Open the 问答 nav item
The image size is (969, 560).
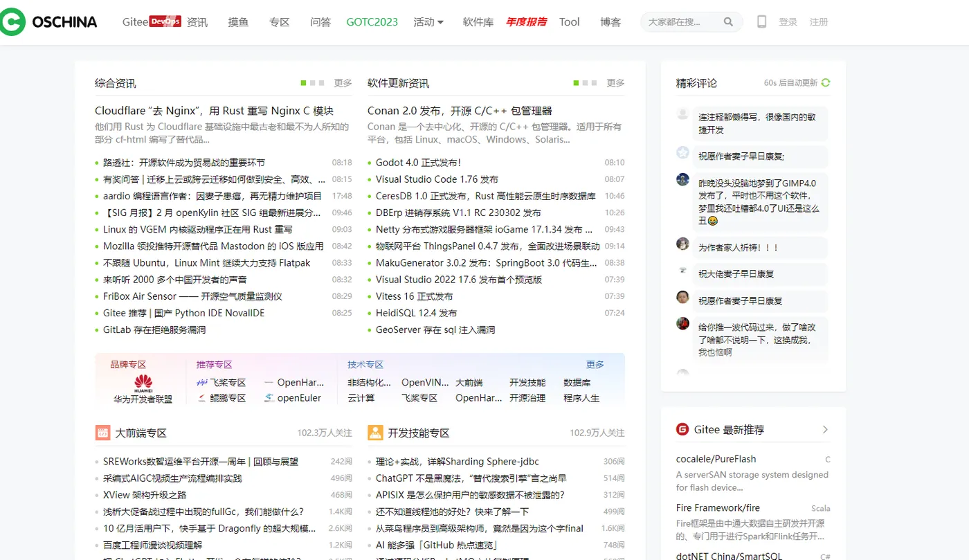tap(320, 22)
